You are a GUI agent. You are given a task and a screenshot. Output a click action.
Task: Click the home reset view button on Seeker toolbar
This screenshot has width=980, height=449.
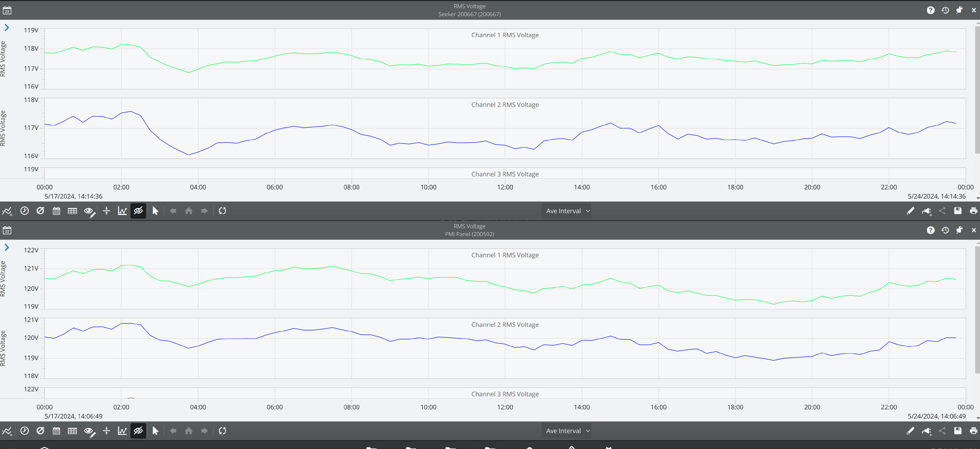[189, 211]
